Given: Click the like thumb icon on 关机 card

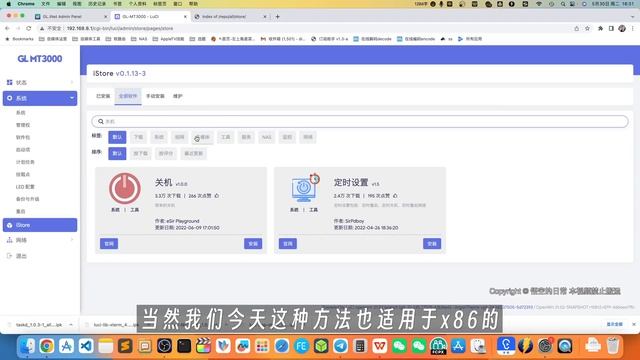Looking at the screenshot, I should click(217, 196).
